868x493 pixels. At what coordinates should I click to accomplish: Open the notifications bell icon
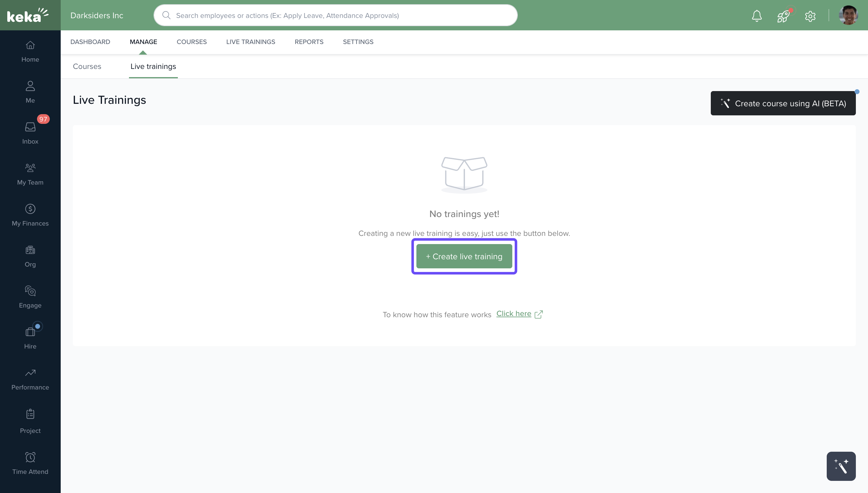tap(757, 15)
